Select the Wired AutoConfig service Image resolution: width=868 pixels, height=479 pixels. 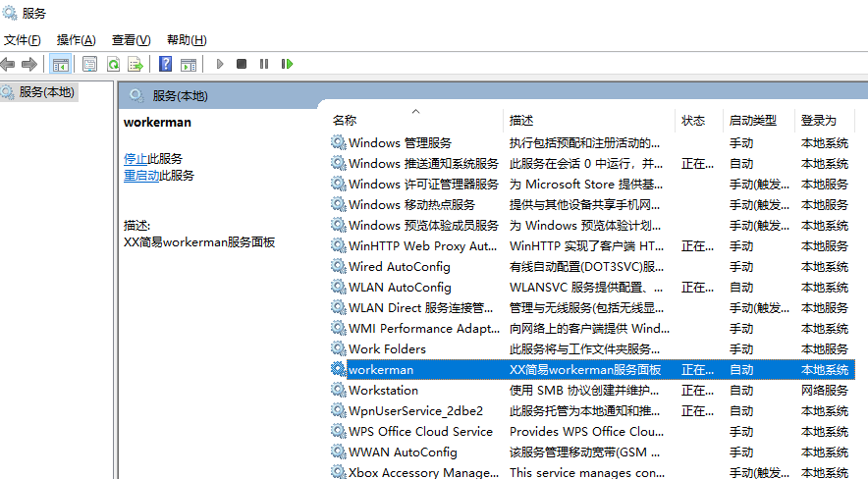point(399,267)
